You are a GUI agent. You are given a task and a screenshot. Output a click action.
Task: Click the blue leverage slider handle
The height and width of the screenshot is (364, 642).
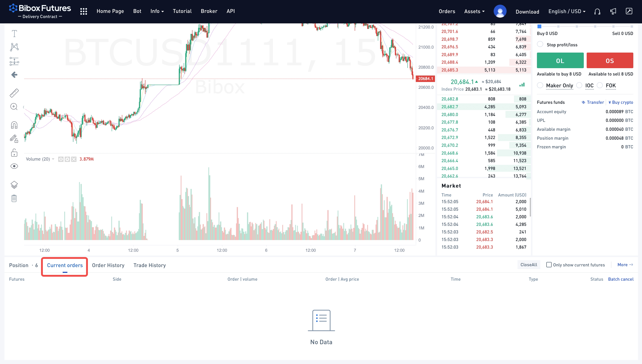pyautogui.click(x=539, y=26)
